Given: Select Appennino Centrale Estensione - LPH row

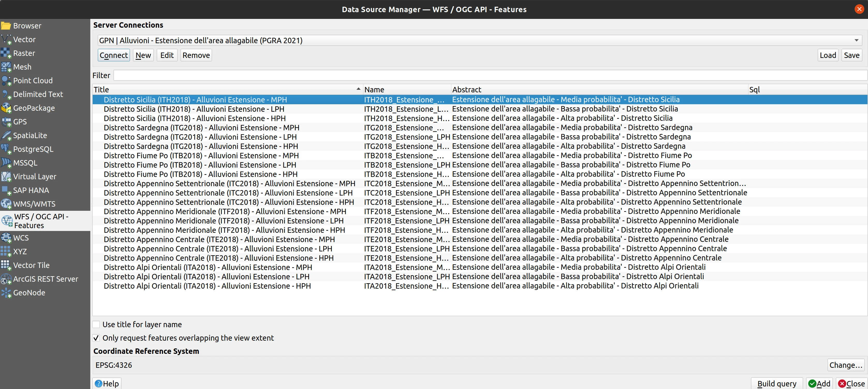Looking at the screenshot, I should pyautogui.click(x=480, y=249).
